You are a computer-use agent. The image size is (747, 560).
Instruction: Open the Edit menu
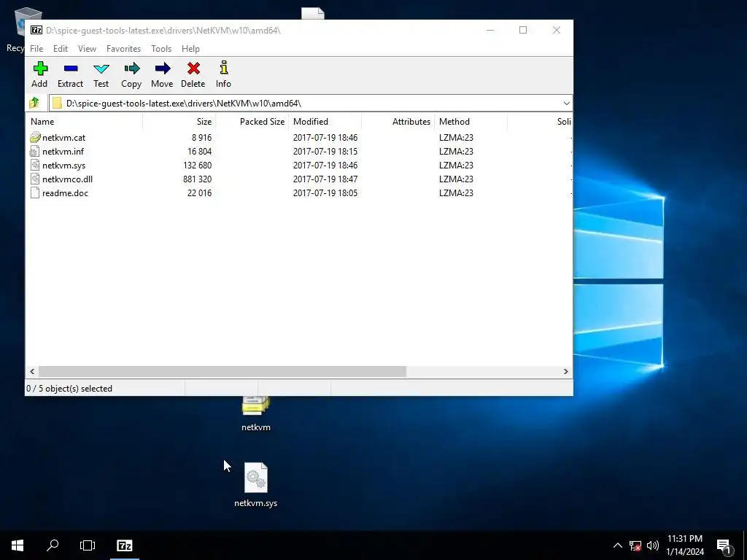(61, 49)
